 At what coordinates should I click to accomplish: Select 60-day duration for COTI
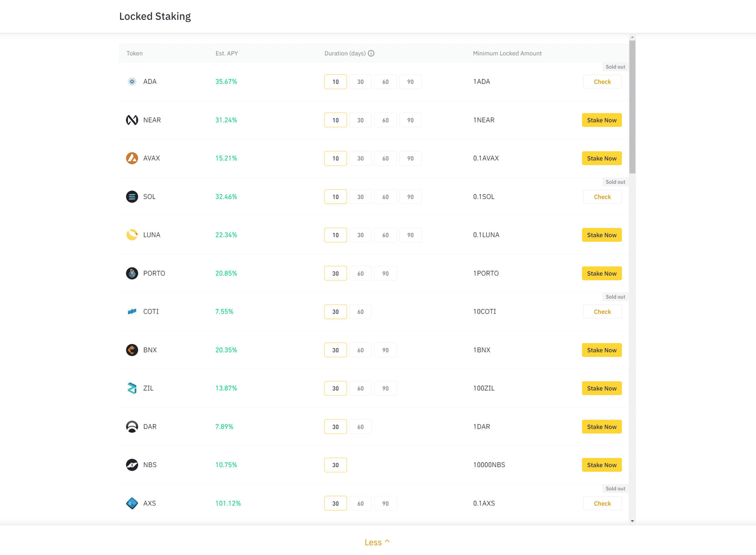(360, 312)
